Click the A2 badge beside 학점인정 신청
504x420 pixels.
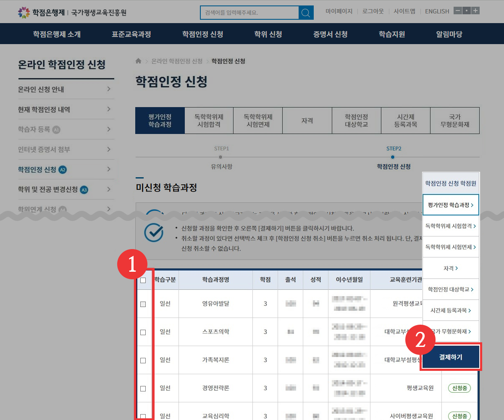point(63,170)
